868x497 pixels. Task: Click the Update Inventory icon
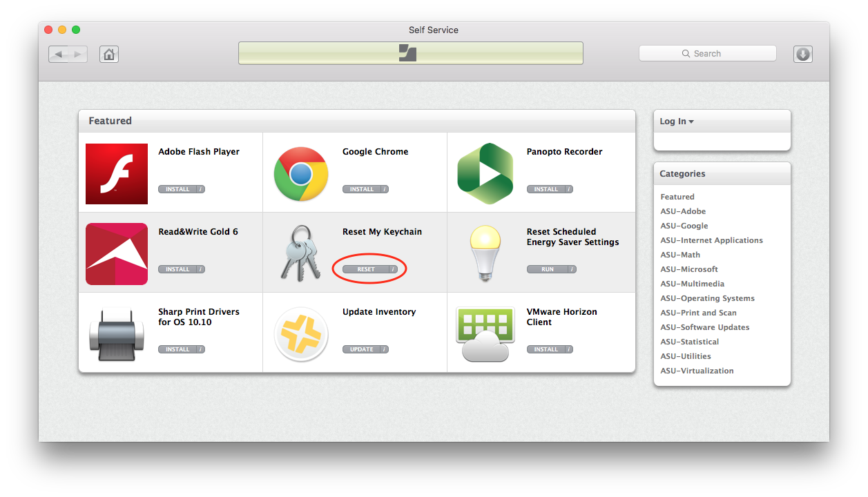(x=300, y=333)
